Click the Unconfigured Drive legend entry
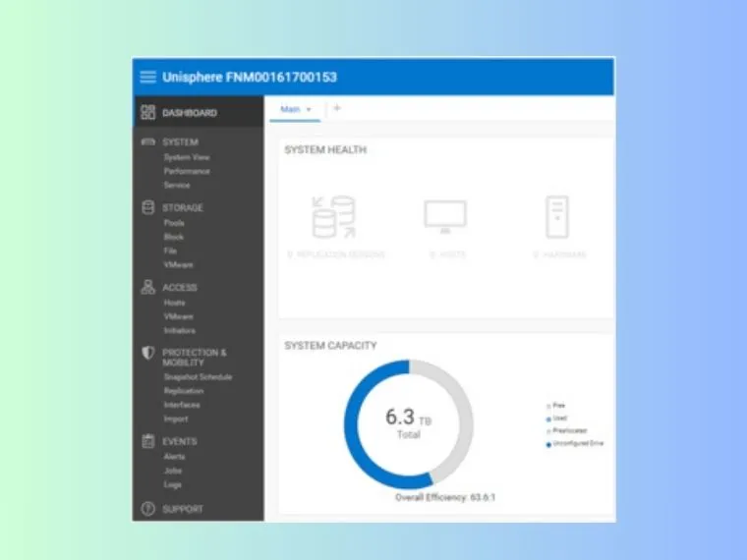This screenshot has width=747, height=560. pos(575,443)
